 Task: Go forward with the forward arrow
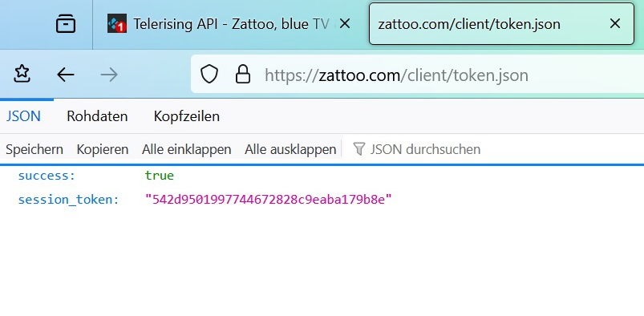[x=109, y=75]
